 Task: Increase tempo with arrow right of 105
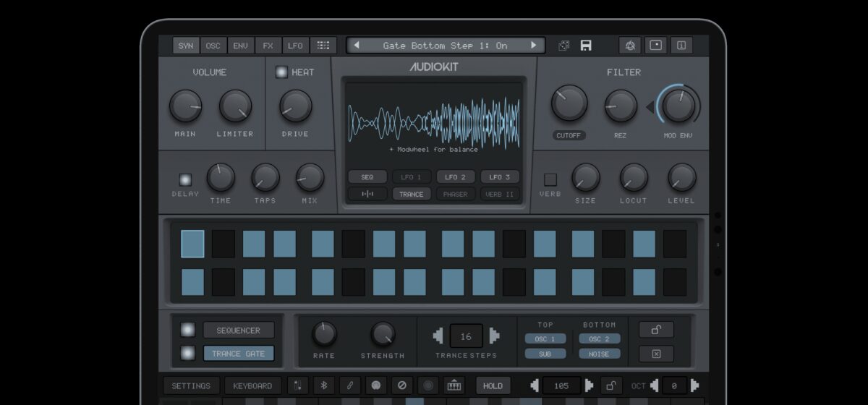(590, 385)
